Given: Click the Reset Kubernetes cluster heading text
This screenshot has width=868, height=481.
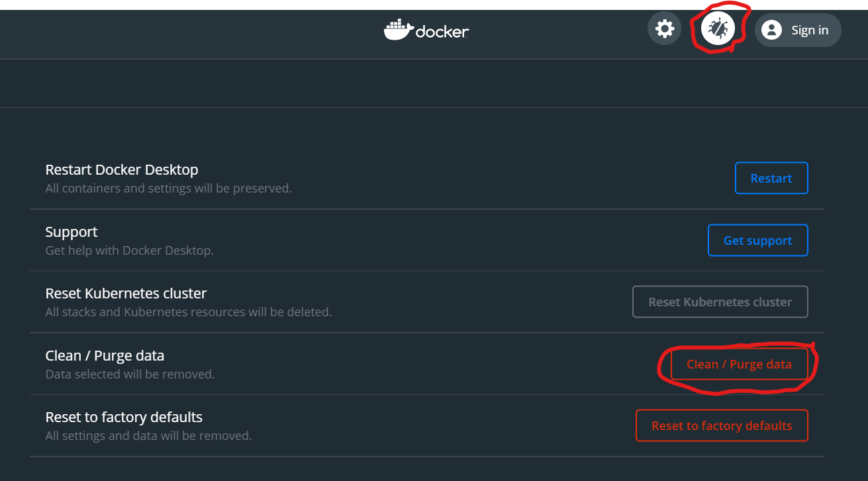Looking at the screenshot, I should 126,293.
